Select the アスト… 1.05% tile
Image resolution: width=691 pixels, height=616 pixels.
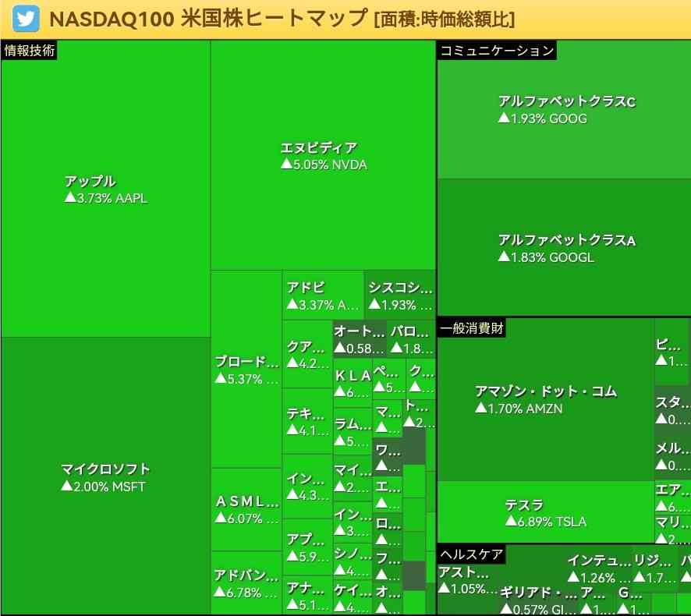tap(468, 580)
